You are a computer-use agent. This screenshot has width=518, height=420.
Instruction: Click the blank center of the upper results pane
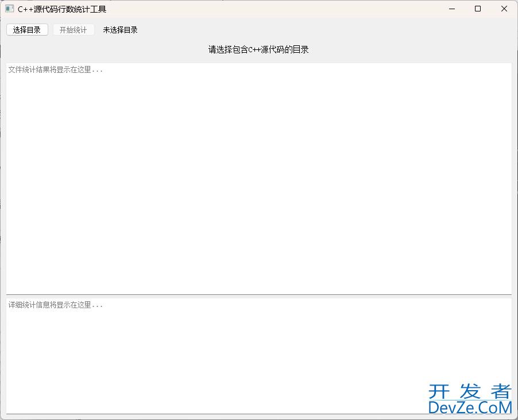(x=258, y=178)
